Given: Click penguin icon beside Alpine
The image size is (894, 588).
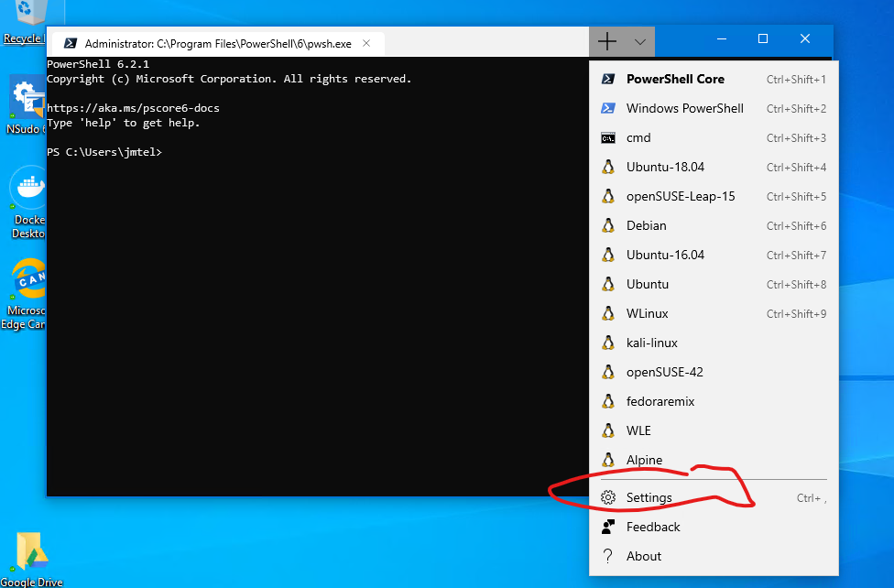Looking at the screenshot, I should coord(608,460).
